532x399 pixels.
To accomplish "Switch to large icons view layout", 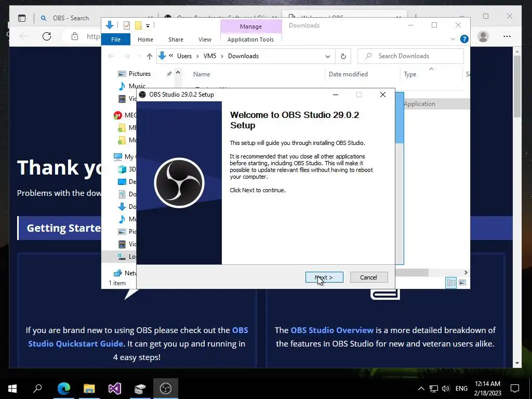I will [x=462, y=283].
